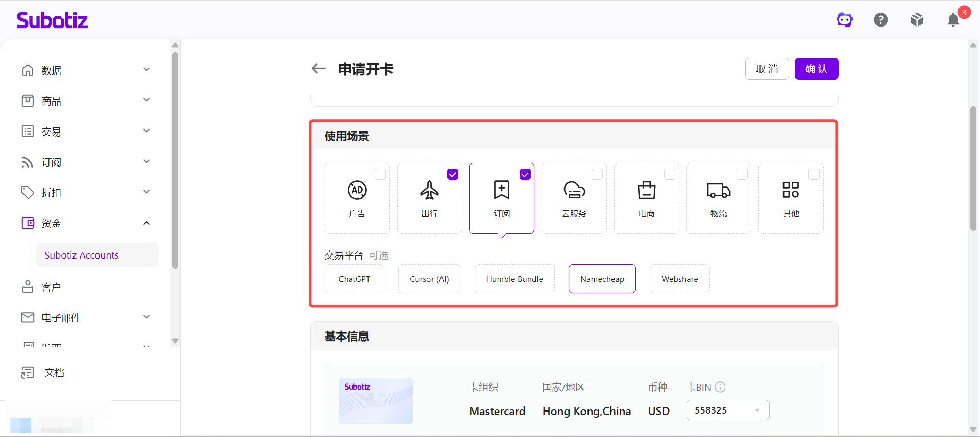This screenshot has width=980, height=437.
Task: Click the 取消 cancel button
Action: pyautogui.click(x=767, y=69)
